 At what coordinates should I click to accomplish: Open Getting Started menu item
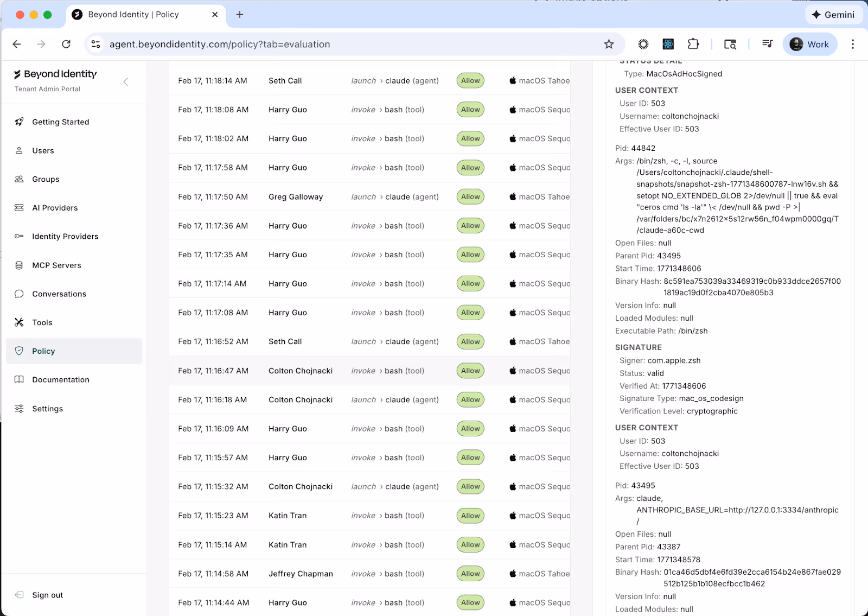[x=74, y=122]
